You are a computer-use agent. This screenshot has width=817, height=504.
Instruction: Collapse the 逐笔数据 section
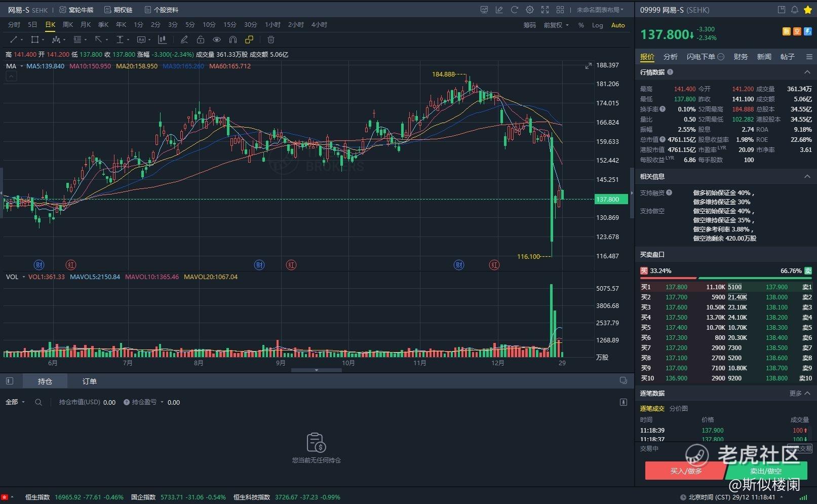pos(807,394)
